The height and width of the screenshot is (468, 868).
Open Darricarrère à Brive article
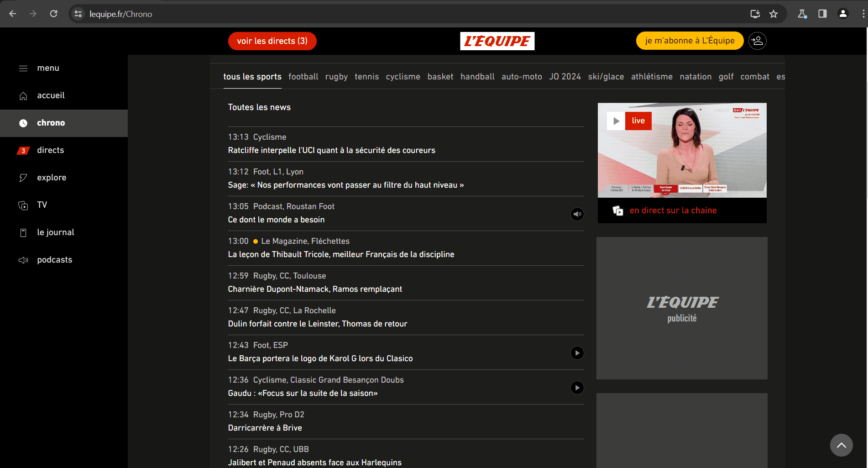pos(265,428)
